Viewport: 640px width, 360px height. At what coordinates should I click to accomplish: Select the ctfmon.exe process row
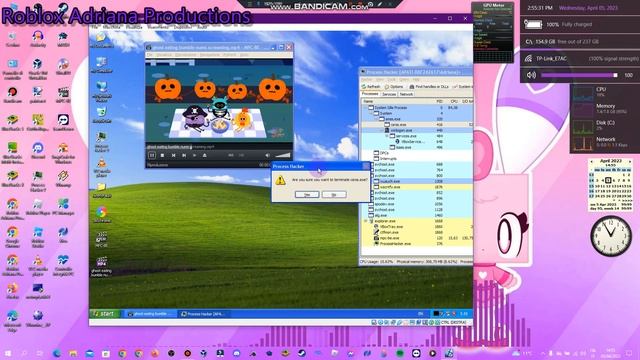(x=416, y=232)
